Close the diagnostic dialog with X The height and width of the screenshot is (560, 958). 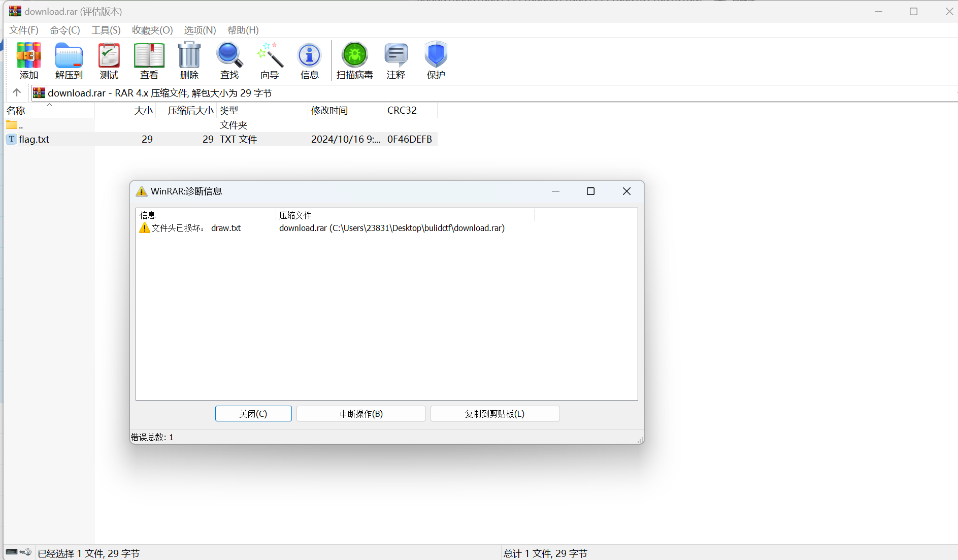click(x=626, y=191)
